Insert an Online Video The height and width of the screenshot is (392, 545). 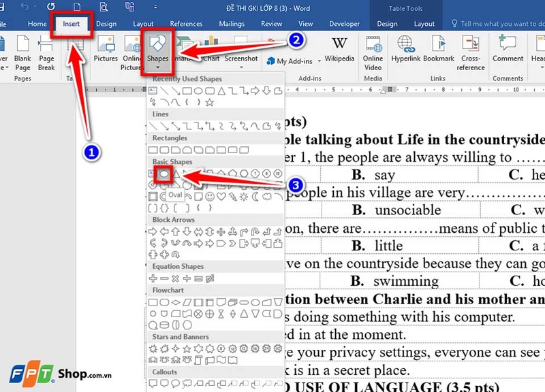point(373,53)
